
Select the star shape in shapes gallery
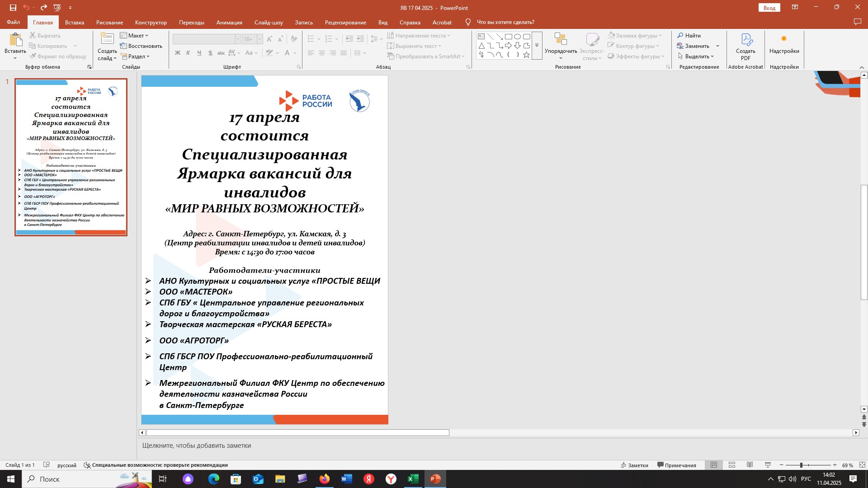click(526, 55)
